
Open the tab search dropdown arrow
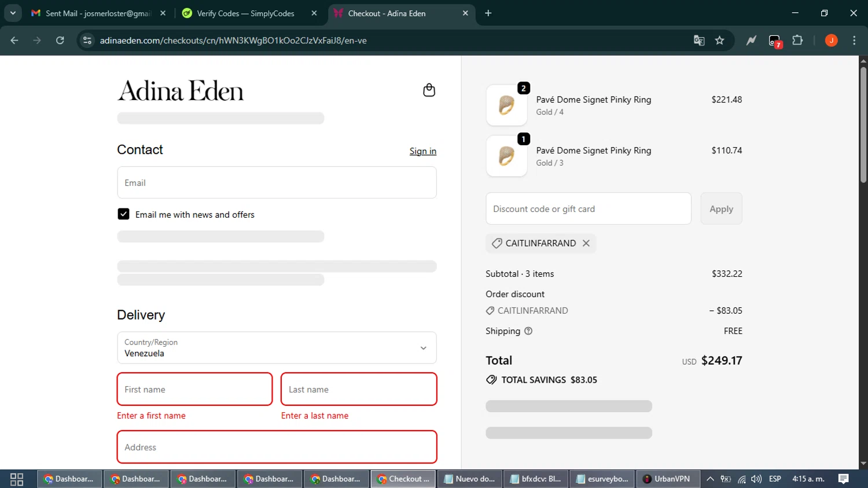click(x=13, y=13)
